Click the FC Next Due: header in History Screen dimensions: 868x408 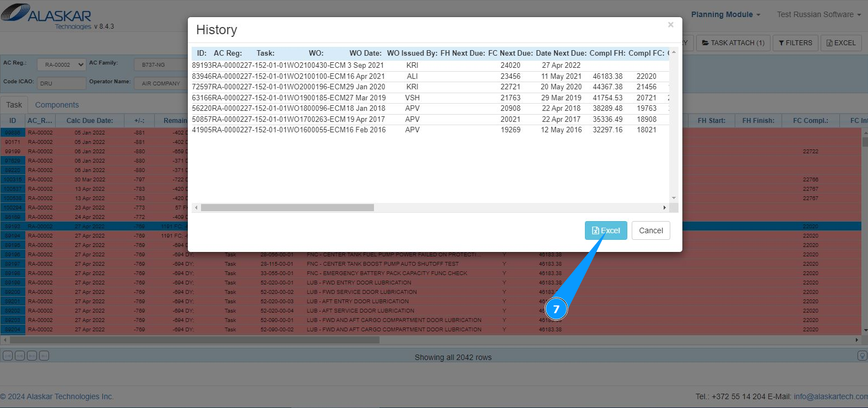pos(511,53)
